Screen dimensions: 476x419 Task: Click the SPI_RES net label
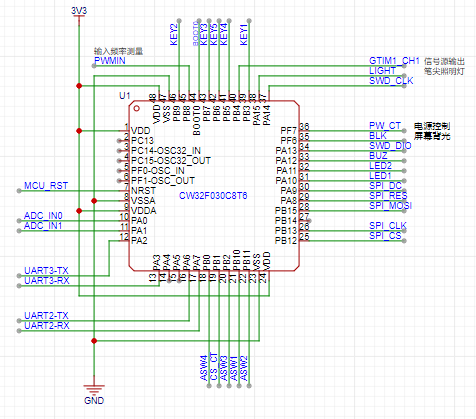click(x=388, y=196)
